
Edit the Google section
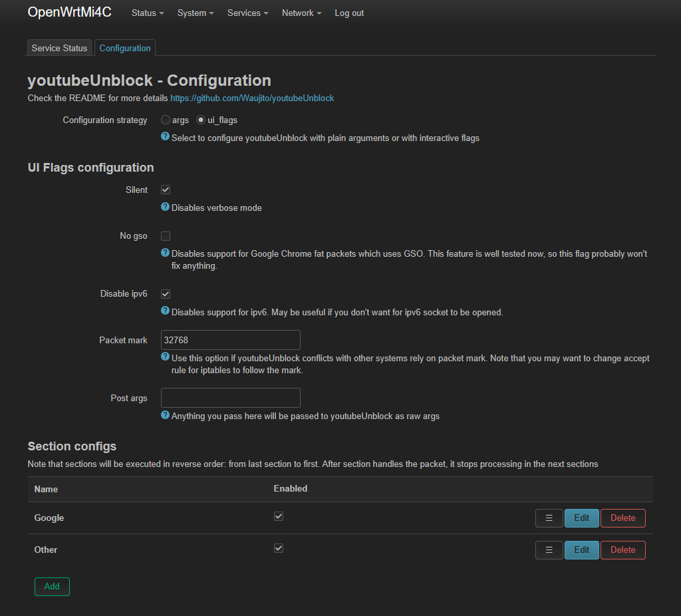tap(581, 518)
